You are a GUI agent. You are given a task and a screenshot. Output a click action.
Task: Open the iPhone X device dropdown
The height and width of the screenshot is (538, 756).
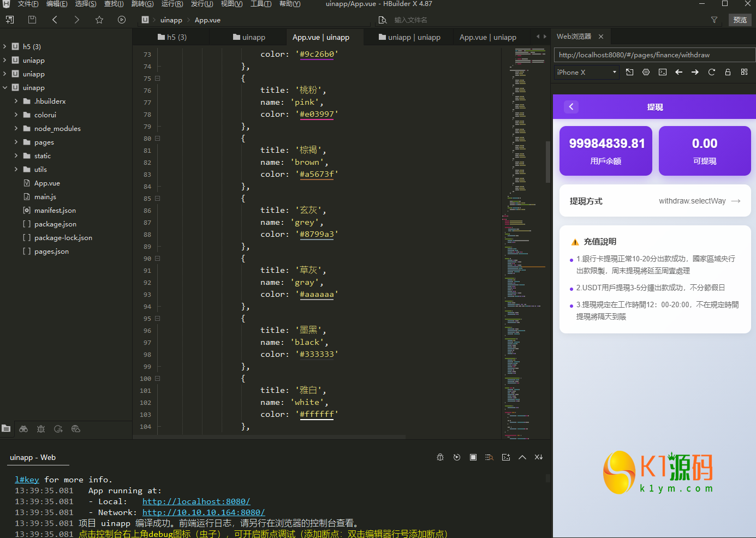(x=586, y=72)
